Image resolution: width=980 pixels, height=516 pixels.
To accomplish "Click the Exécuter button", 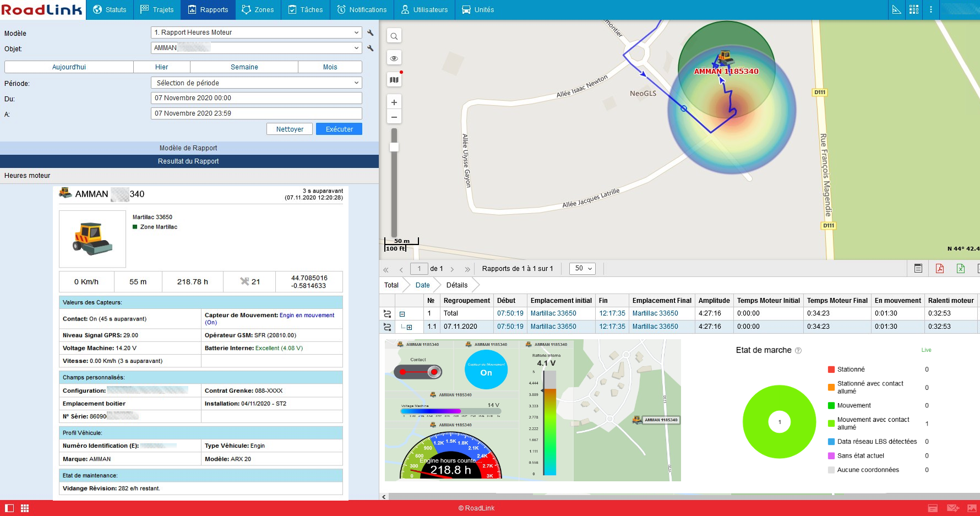I will click(x=339, y=129).
